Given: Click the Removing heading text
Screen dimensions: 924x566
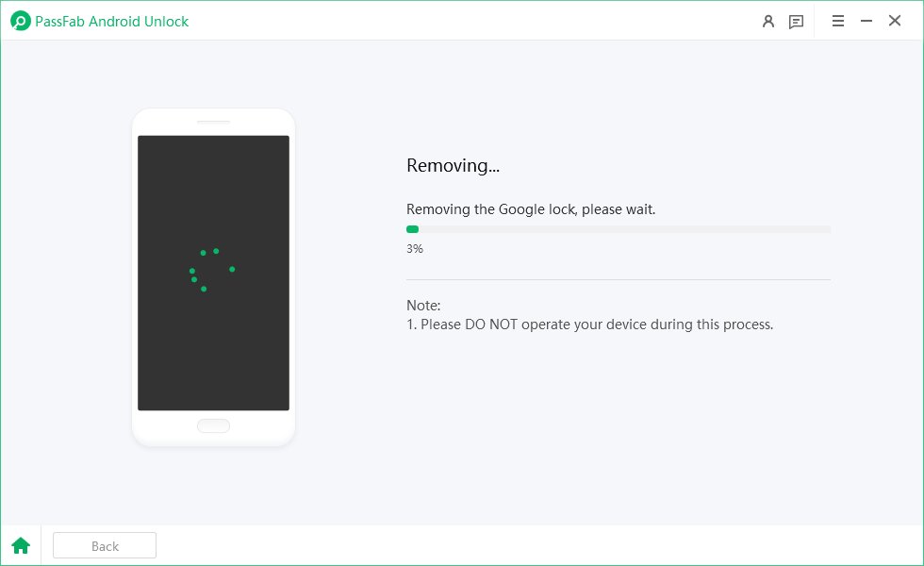Looking at the screenshot, I should tap(453, 165).
